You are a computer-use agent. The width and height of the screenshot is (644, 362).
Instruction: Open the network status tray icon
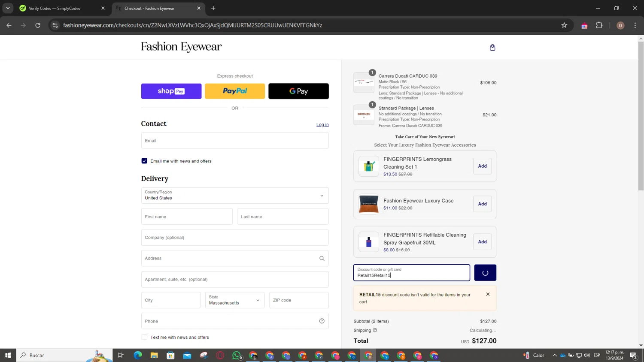pyautogui.click(x=579, y=355)
